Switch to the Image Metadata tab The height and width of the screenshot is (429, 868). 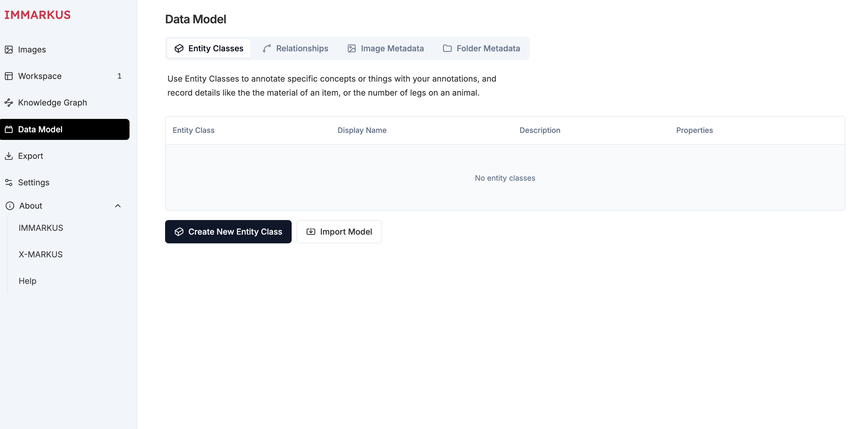pos(386,48)
